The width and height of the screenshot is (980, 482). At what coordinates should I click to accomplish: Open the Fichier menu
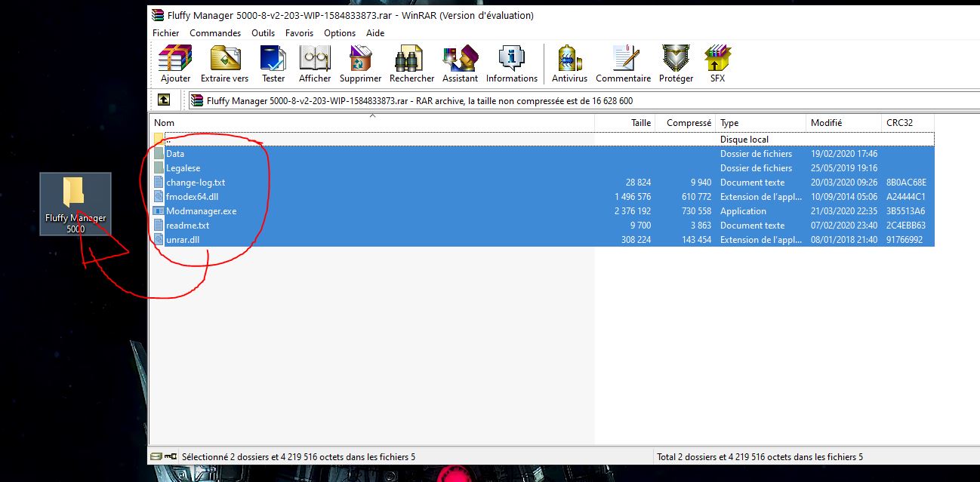pyautogui.click(x=166, y=33)
